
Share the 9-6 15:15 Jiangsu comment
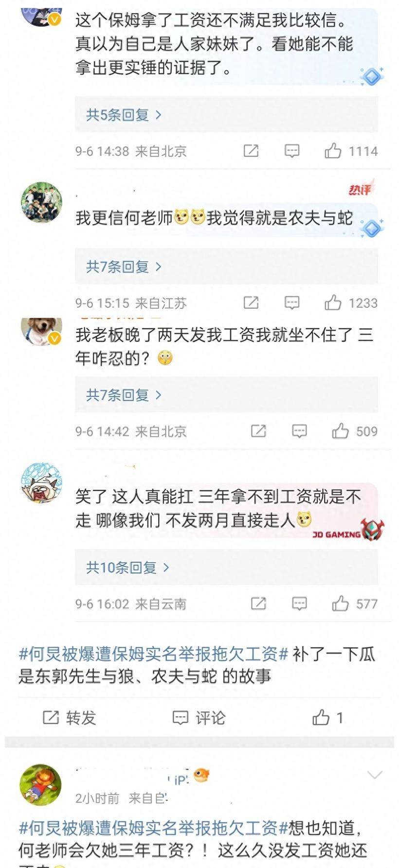click(251, 303)
